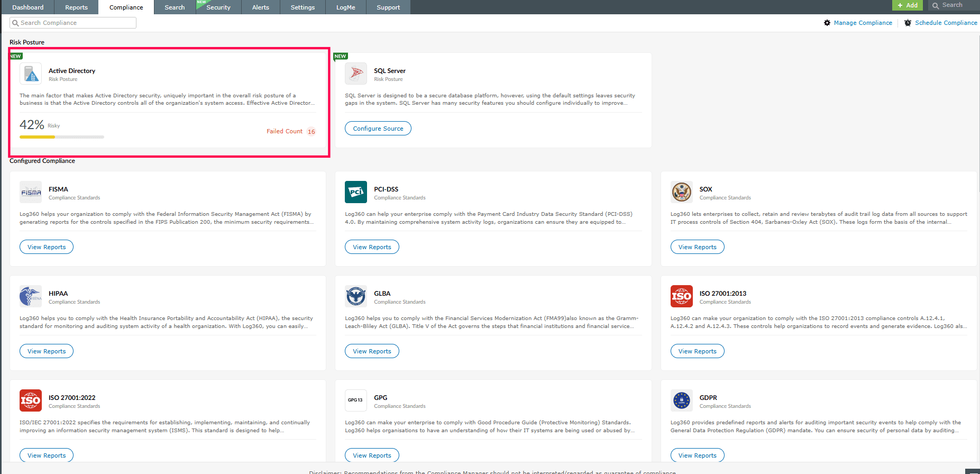View Reports for SOX
Image resolution: width=980 pixels, height=474 pixels.
698,247
